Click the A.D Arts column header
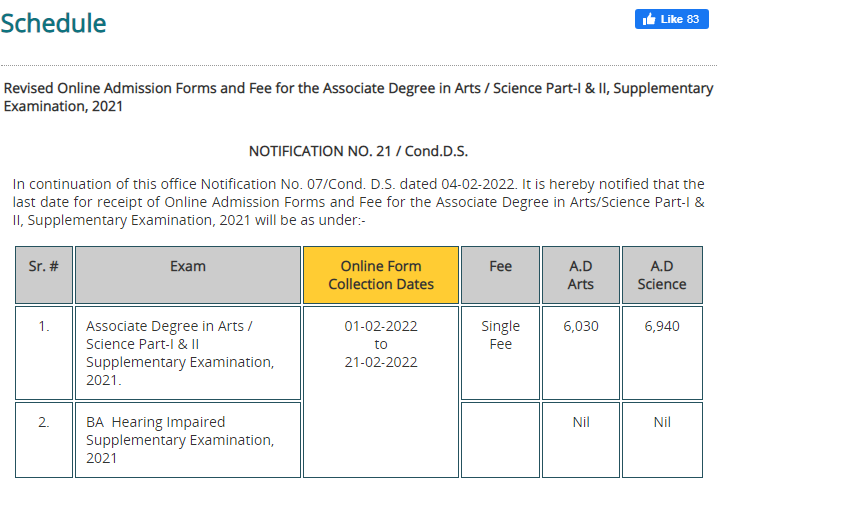The height and width of the screenshot is (512, 851). (x=581, y=275)
